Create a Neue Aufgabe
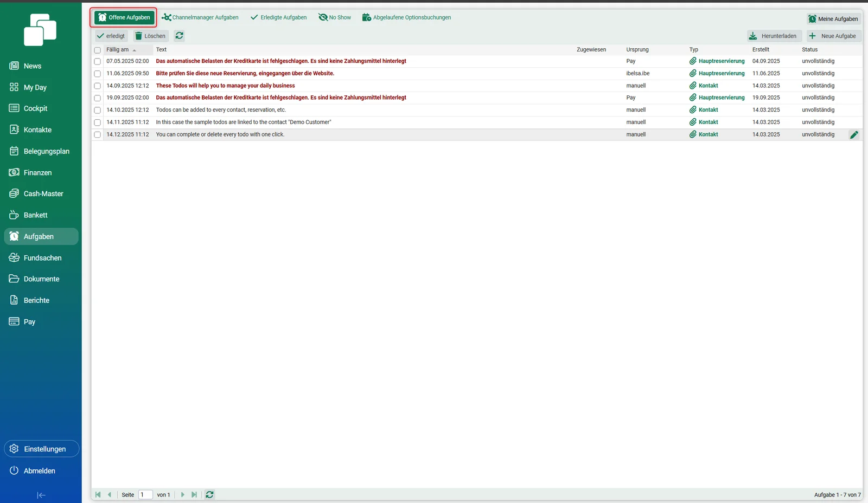868x503 pixels. (834, 36)
